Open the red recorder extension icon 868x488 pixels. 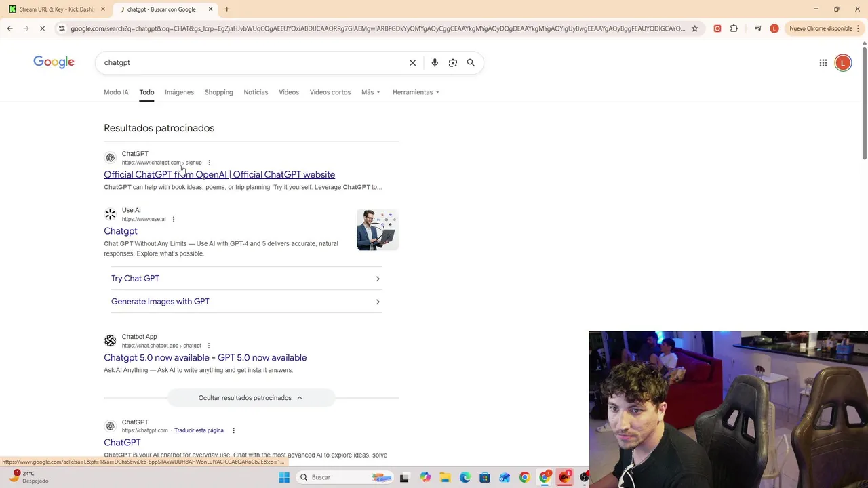(x=717, y=28)
